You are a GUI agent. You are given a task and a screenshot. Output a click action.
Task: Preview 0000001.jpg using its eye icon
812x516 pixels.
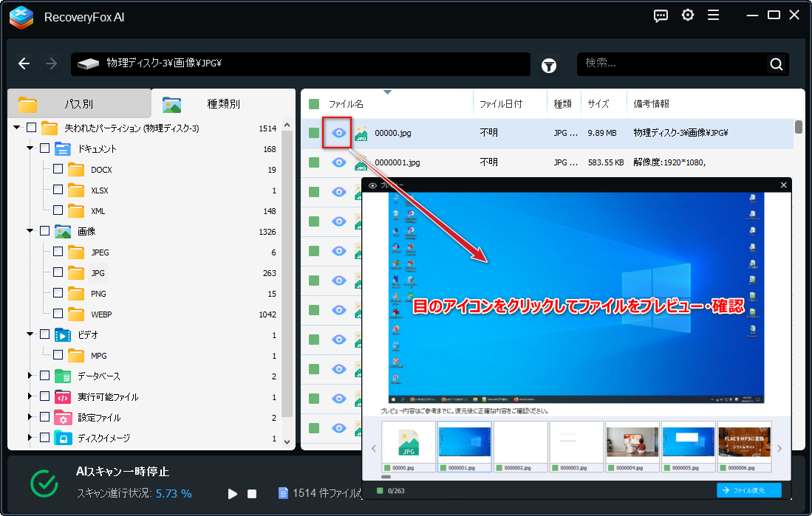[x=339, y=162]
